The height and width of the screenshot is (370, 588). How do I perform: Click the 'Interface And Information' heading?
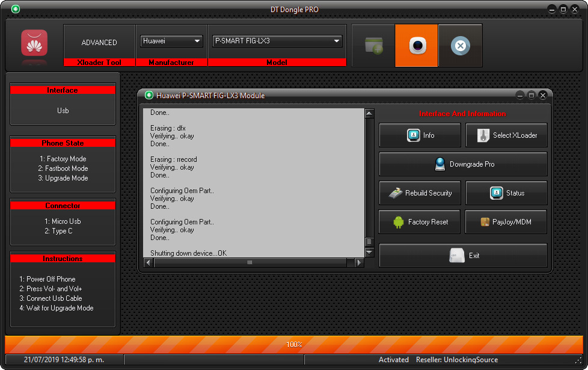point(462,114)
